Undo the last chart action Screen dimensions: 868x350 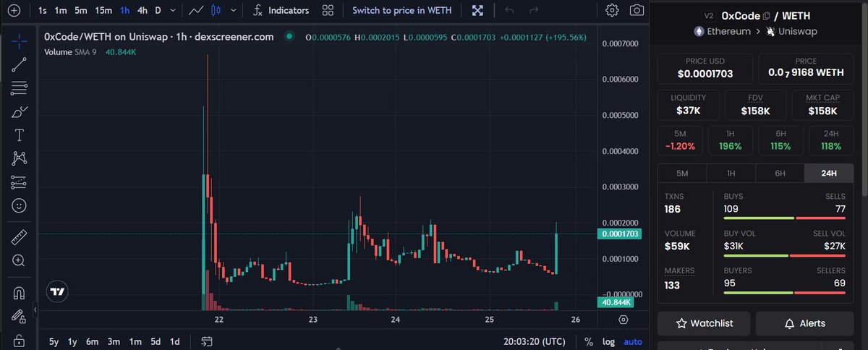(510, 10)
